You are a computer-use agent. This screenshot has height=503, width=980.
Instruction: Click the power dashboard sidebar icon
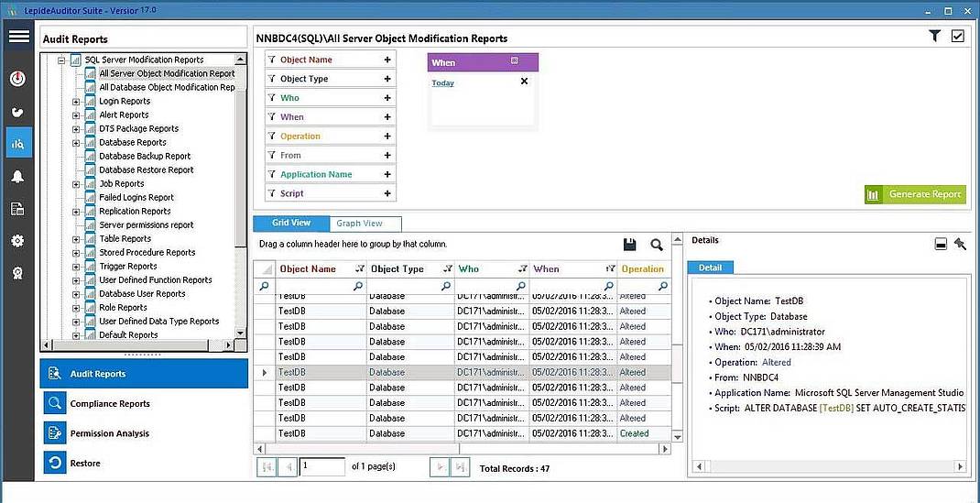(17, 79)
